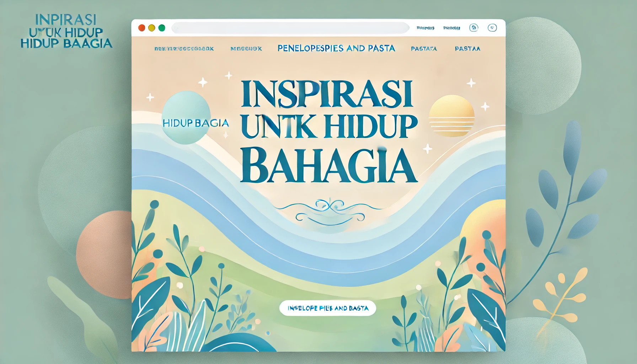
Task: Click the striped sun graphic beside the headline
Action: click(451, 116)
